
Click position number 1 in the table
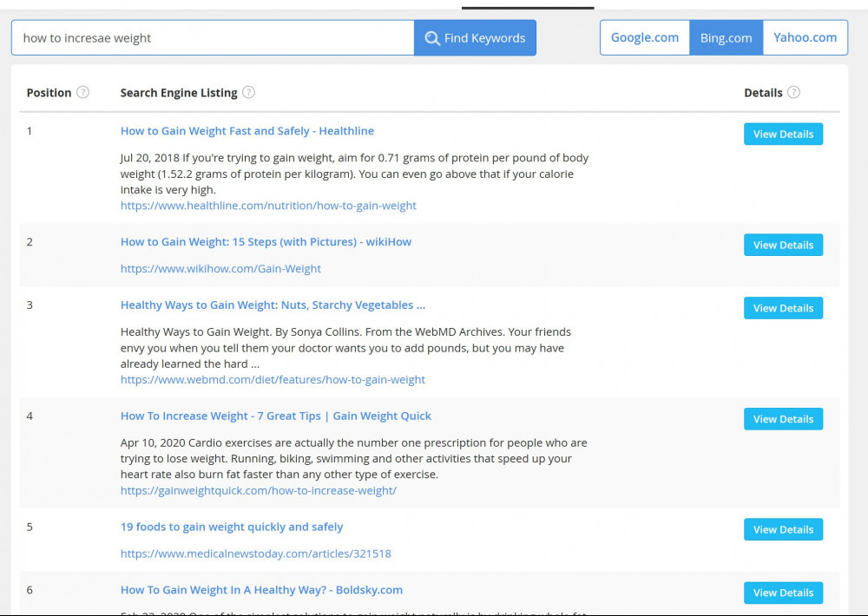[x=30, y=131]
